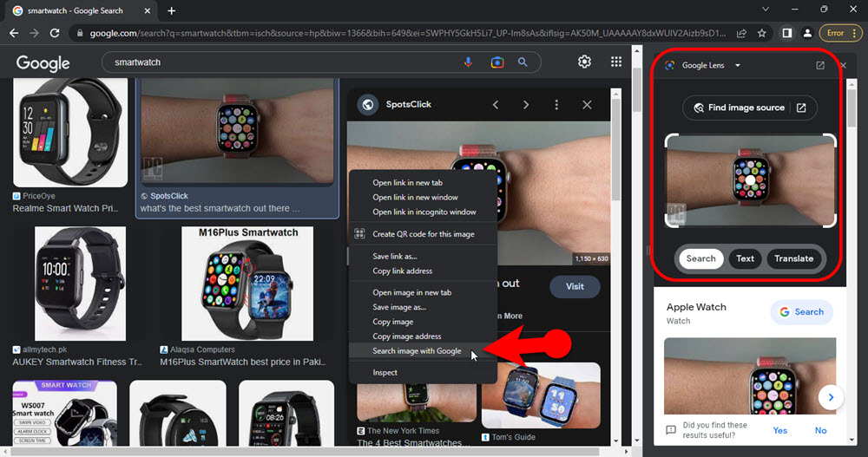Answer Yes to results useful
The image size is (868, 457).
coord(779,430)
